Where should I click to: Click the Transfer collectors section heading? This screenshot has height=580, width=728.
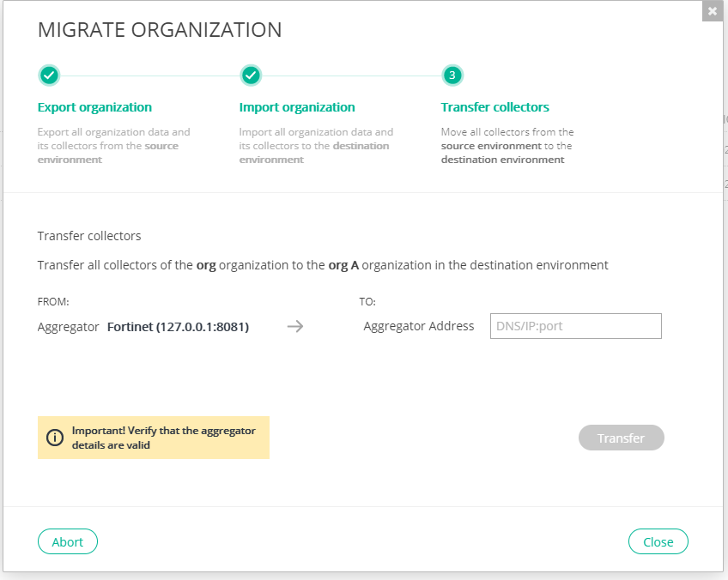point(89,235)
